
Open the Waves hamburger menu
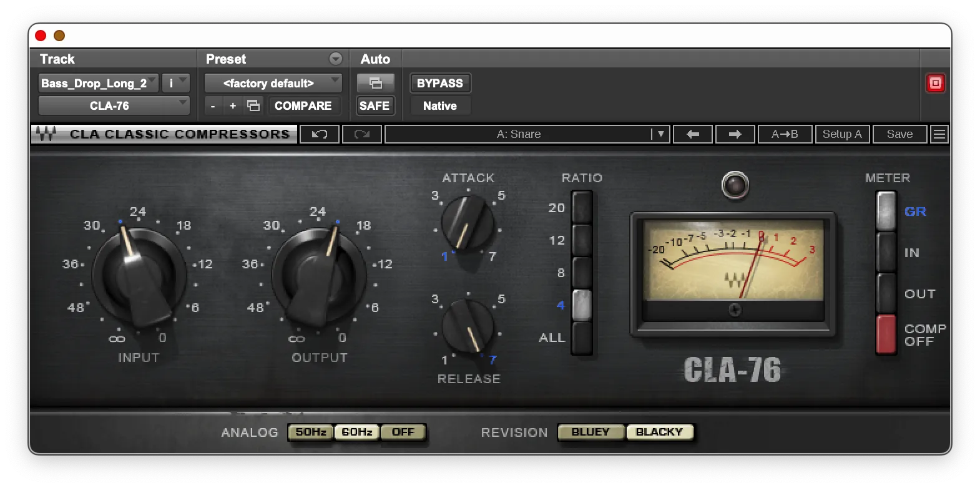tap(939, 134)
